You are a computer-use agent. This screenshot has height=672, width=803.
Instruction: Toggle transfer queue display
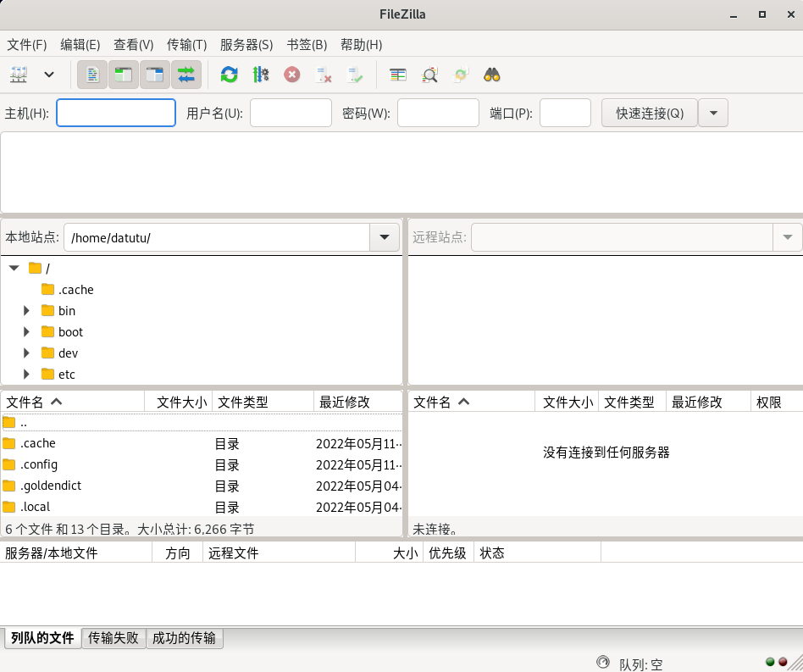(186, 75)
